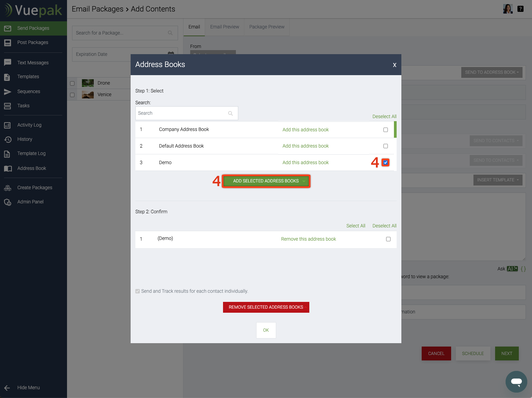532x398 pixels.
Task: Open the Activity Log chart icon
Action: [7, 125]
